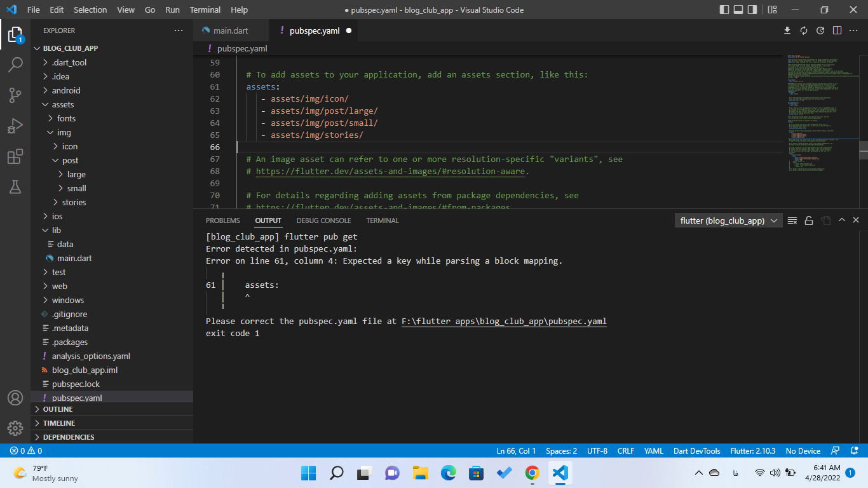Open errors and warnings status indicator
Screen dimensions: 868x488
[26, 451]
